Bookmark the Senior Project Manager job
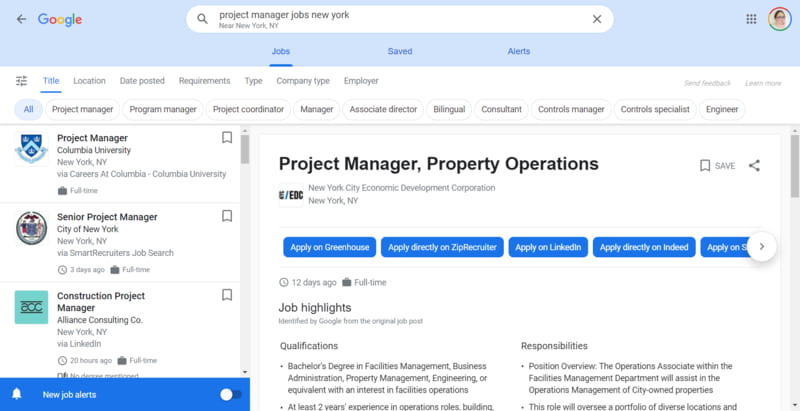This screenshot has height=411, width=800. click(227, 216)
